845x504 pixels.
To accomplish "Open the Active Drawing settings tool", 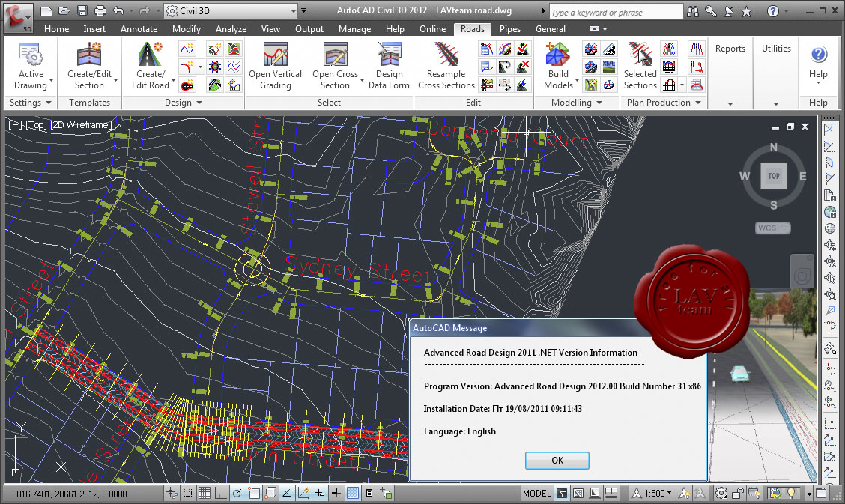I will (31, 66).
